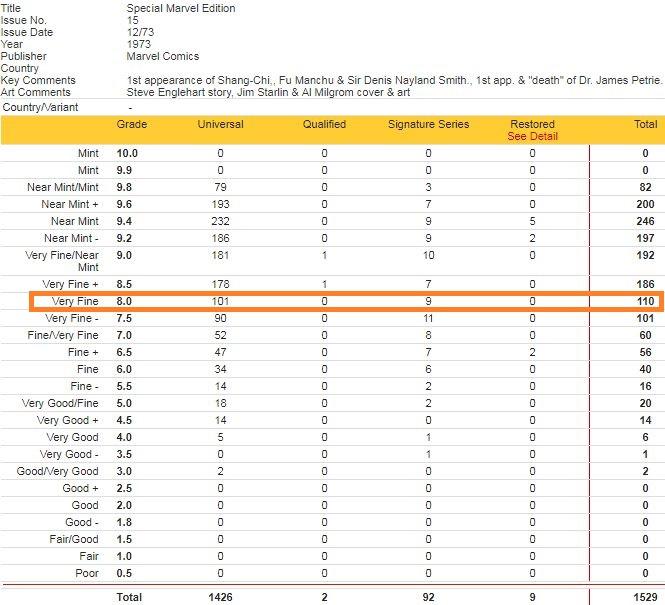The image size is (665, 605).
Task: Select the 9.9 grade value
Action: tap(124, 170)
